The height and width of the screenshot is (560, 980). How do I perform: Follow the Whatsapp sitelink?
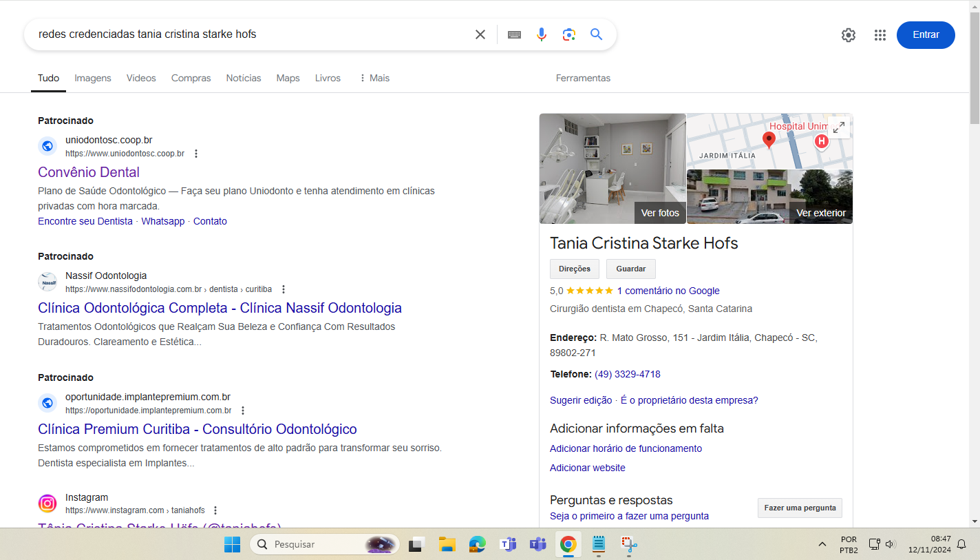(163, 221)
